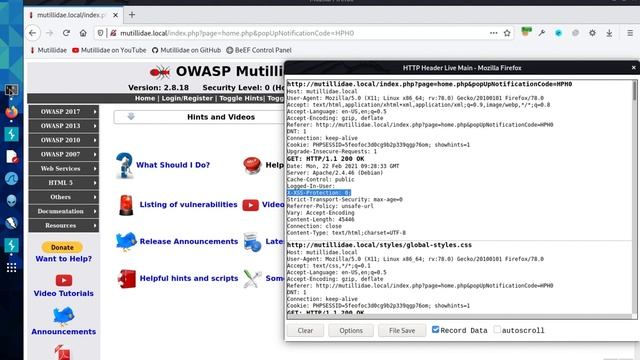Open Mutillidae bookmark in bookmarks bar
640x360 pixels.
coord(48,50)
